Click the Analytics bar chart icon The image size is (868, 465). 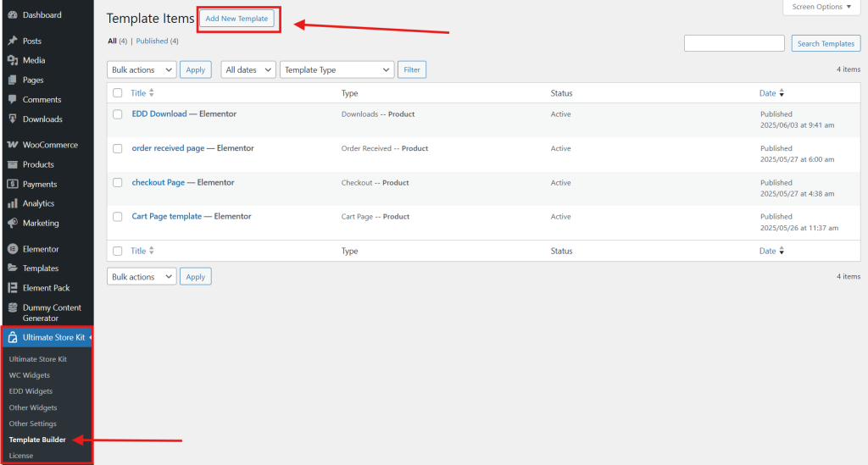pyautogui.click(x=12, y=203)
